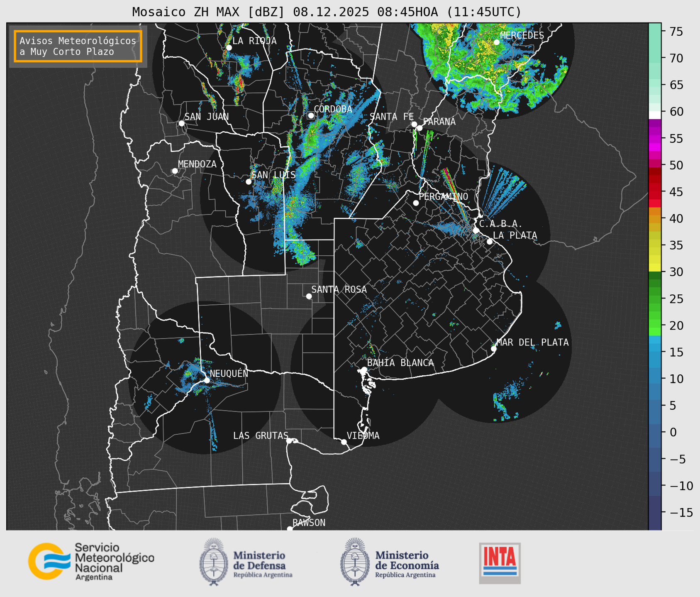Click the yellow 30 dBZ color band

(655, 268)
